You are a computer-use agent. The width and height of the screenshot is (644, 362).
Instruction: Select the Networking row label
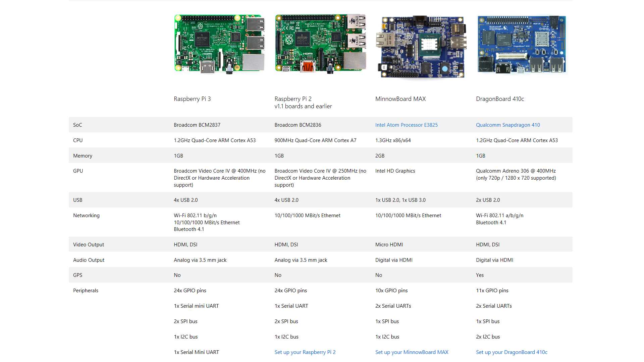pyautogui.click(x=86, y=216)
